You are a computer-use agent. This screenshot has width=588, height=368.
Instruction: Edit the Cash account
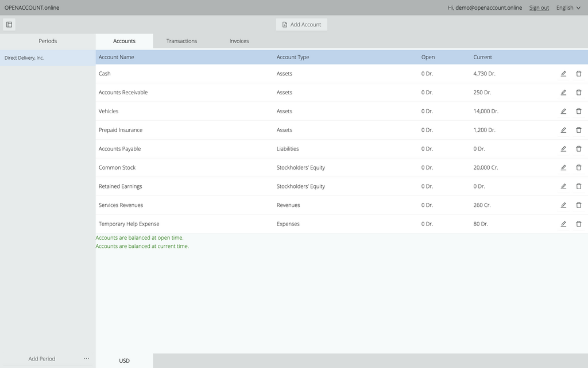563,74
